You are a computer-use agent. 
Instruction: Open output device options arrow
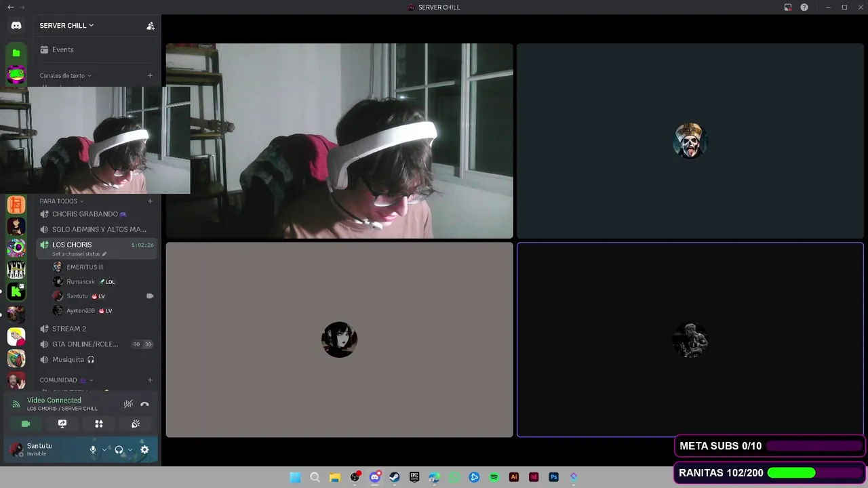click(130, 449)
